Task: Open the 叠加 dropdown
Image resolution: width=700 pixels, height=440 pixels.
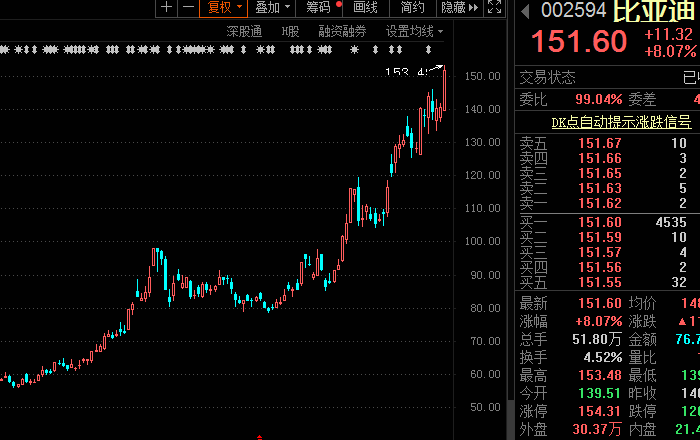Action: coord(271,7)
